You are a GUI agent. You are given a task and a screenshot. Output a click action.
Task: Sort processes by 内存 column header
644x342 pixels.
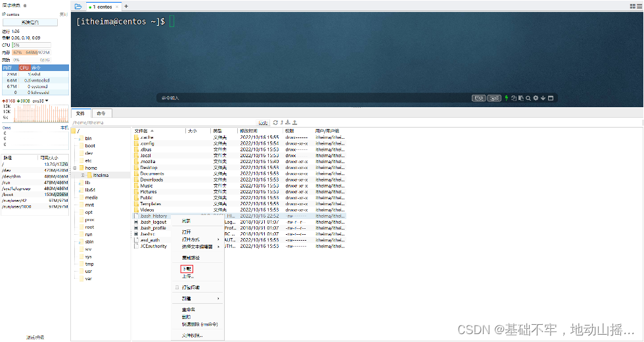click(9, 67)
